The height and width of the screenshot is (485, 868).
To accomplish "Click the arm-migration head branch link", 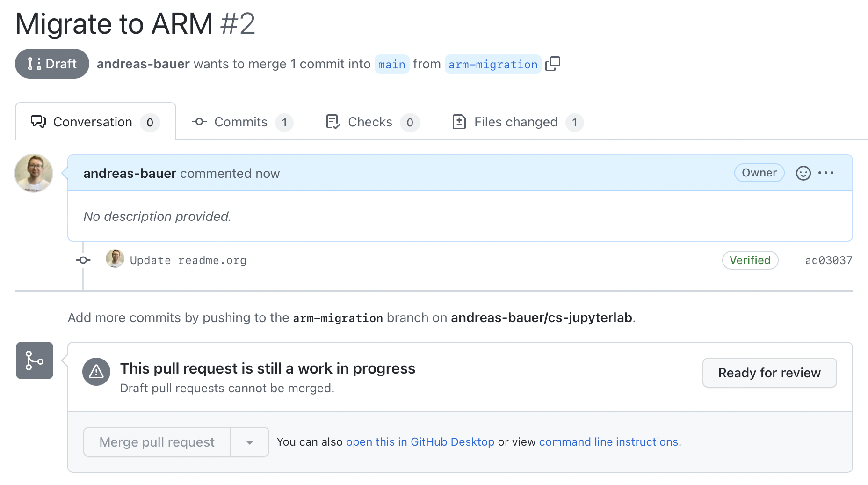I will click(493, 64).
